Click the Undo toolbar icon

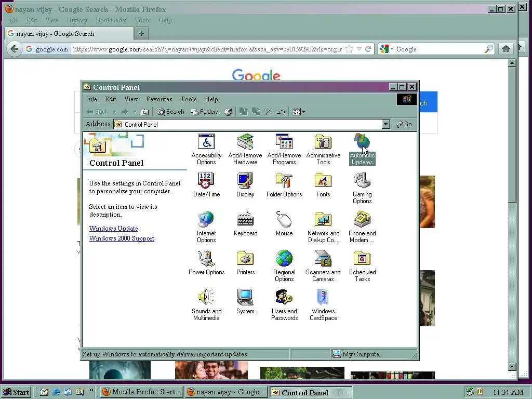[281, 112]
